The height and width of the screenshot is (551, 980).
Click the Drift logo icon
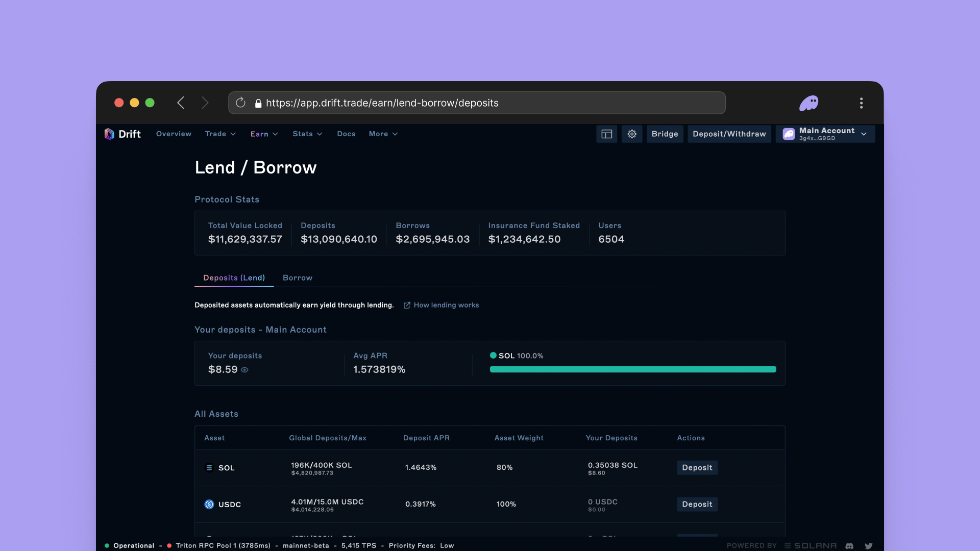click(x=109, y=134)
